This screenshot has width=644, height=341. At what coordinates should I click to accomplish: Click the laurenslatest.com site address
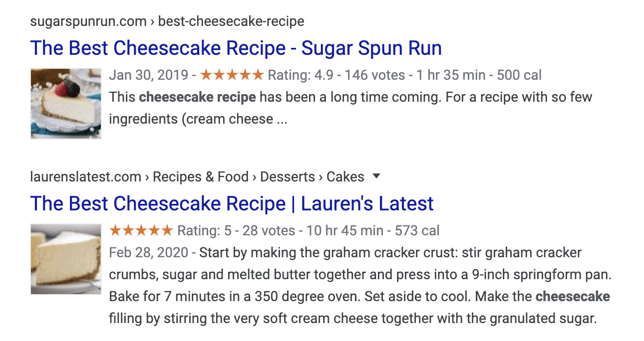point(85,176)
